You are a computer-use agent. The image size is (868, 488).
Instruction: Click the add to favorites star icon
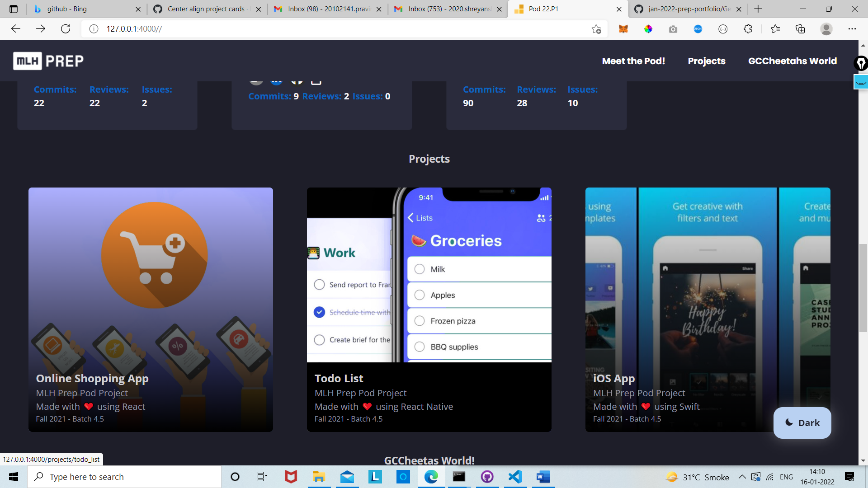point(596,29)
